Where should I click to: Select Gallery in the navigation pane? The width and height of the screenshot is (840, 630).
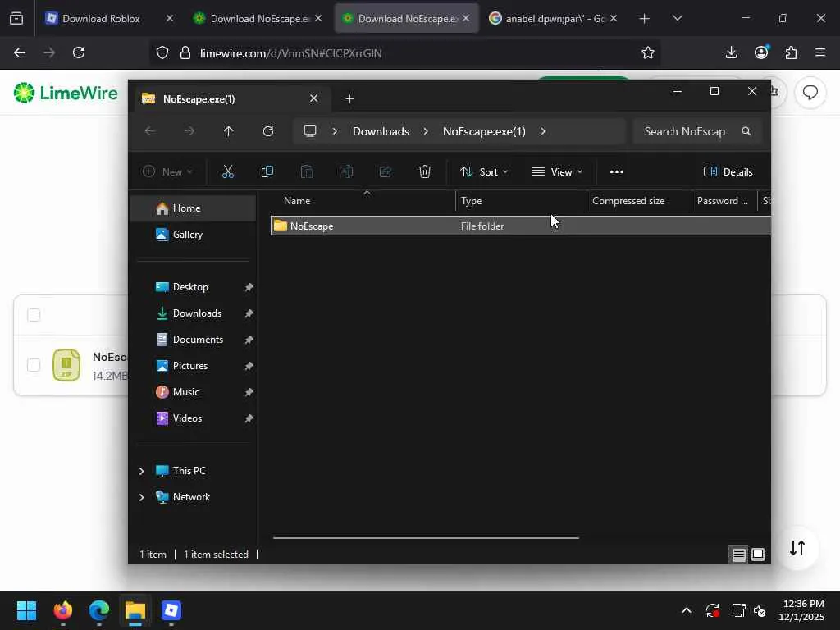click(x=193, y=235)
